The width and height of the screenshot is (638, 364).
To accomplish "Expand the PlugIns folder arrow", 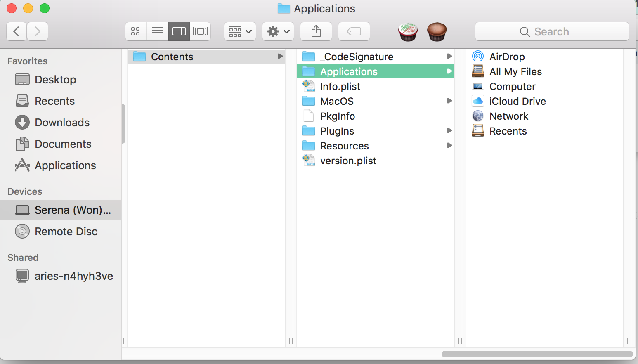I will pyautogui.click(x=449, y=130).
